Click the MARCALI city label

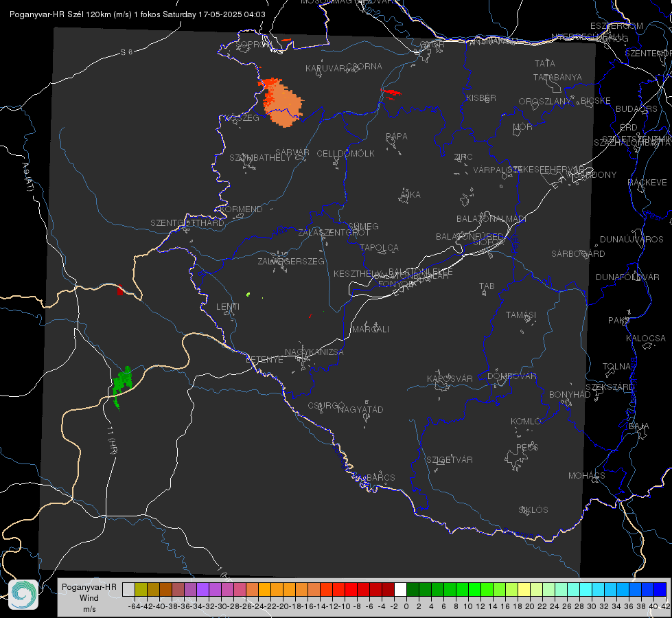pos(370,330)
